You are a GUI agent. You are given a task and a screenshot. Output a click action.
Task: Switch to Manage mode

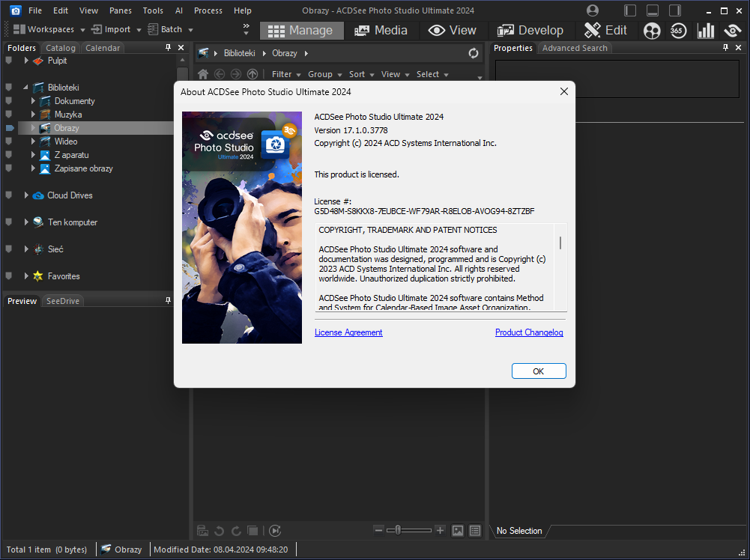tap(301, 30)
